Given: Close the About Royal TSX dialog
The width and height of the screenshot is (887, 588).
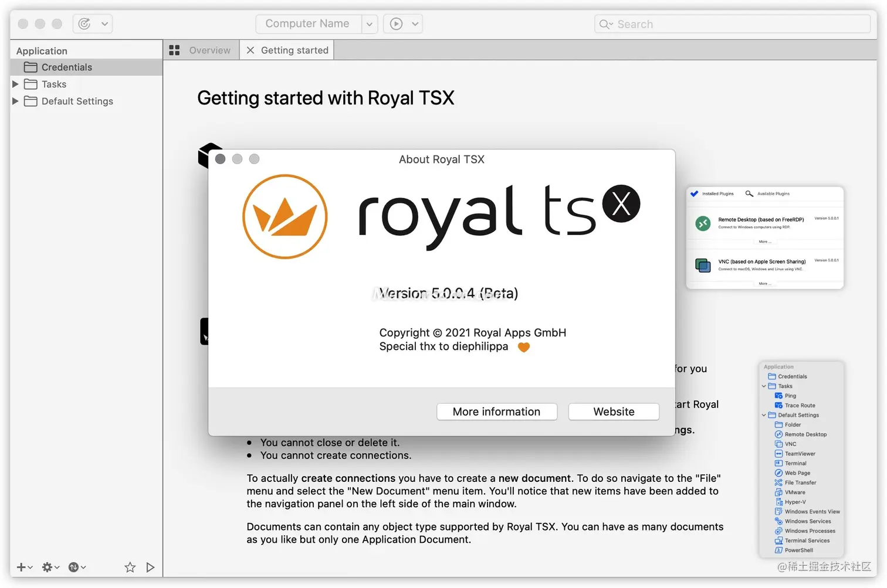Looking at the screenshot, I should 221,159.
